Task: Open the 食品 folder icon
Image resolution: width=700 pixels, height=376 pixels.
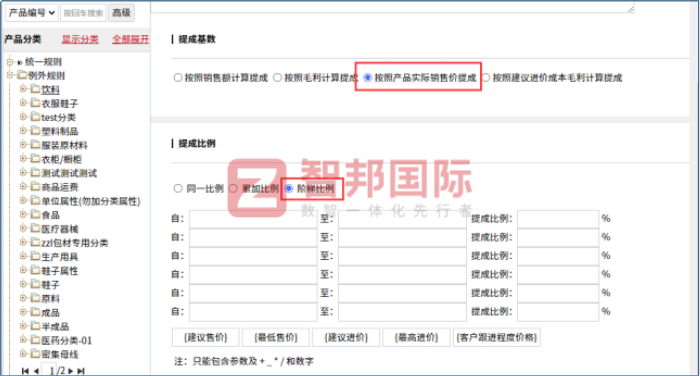Action: (x=35, y=215)
